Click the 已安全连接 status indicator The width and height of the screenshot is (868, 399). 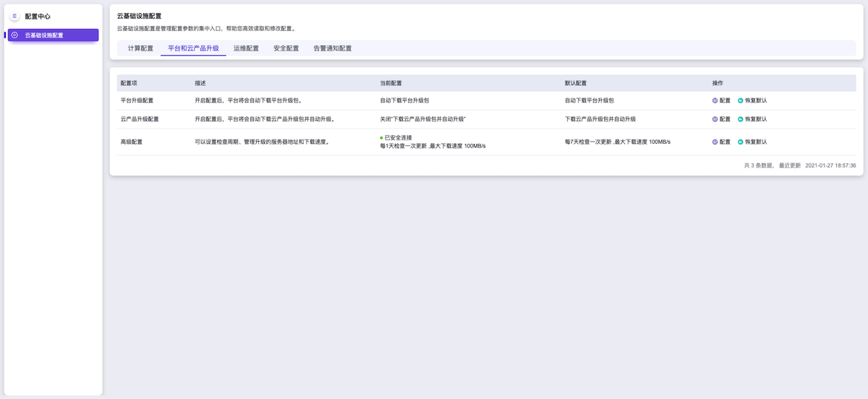pyautogui.click(x=398, y=137)
